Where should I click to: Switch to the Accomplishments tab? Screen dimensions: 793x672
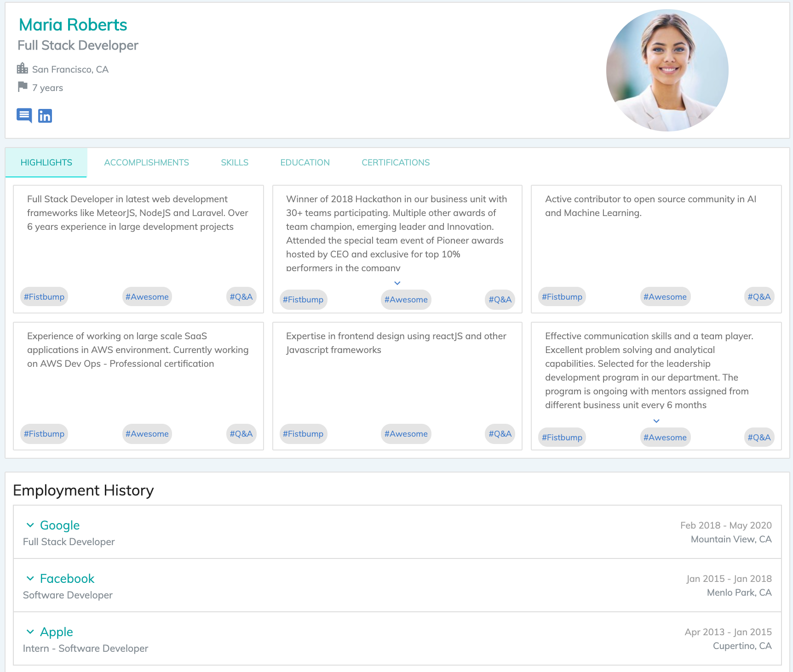[x=146, y=162]
